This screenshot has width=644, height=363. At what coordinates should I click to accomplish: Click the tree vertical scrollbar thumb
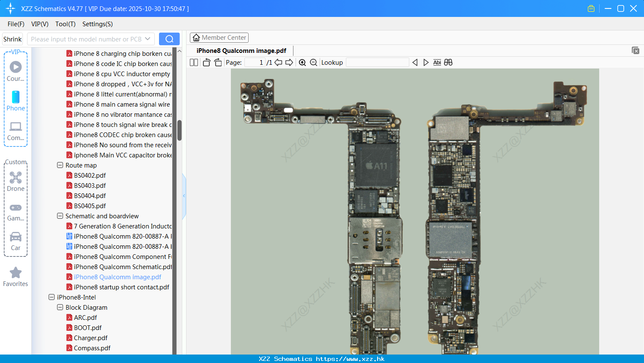pos(179,130)
